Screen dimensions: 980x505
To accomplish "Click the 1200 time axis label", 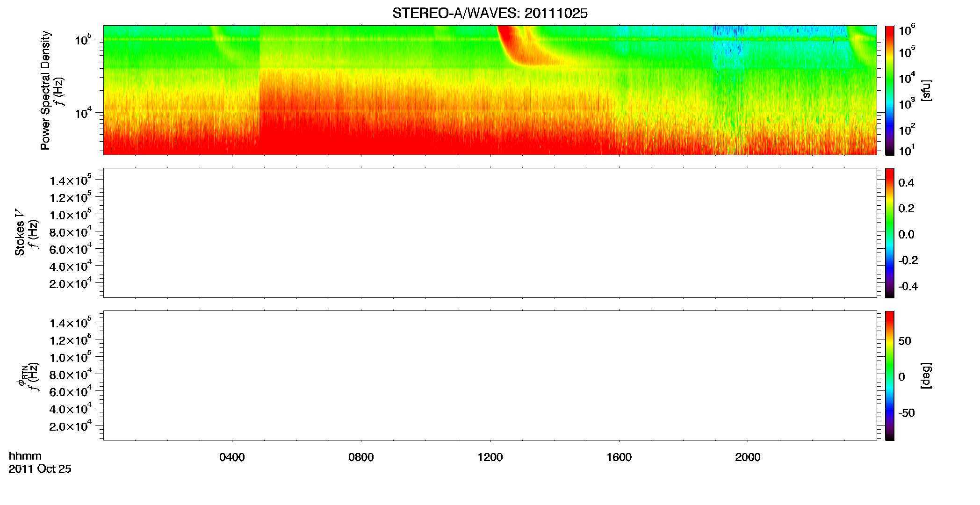I will click(490, 457).
